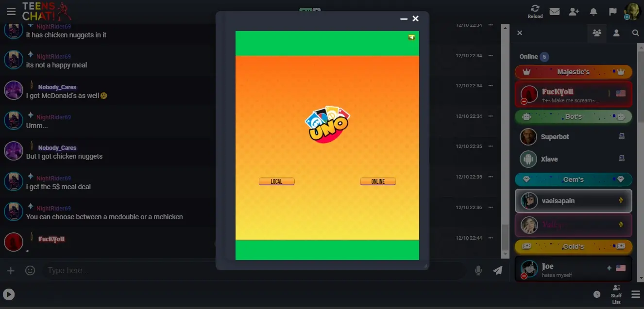The image size is (644, 309).
Task: Click the Teens Chat logo
Action: pyautogui.click(x=46, y=12)
